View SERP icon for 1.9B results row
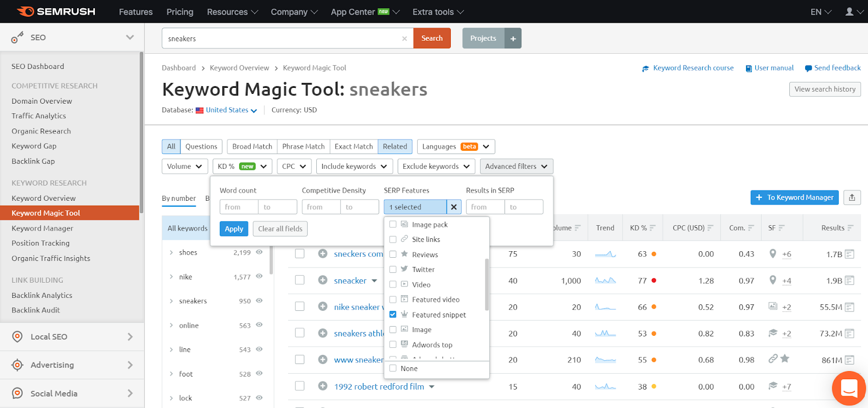 pyautogui.click(x=850, y=280)
